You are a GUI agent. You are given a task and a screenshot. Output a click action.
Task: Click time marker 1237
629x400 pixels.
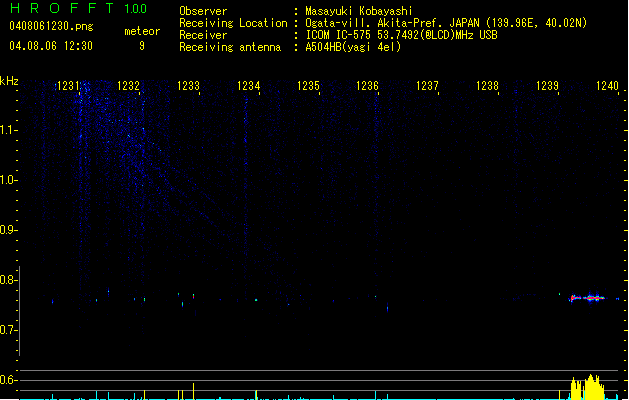[427, 86]
